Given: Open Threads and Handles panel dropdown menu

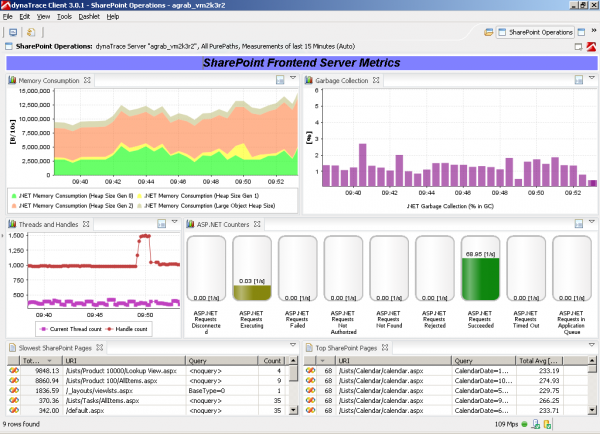Looking at the screenshot, I should 175,222.
